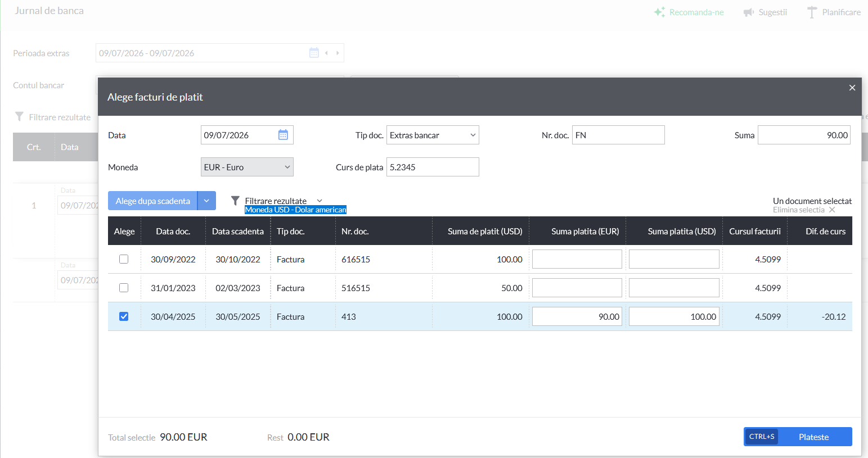
Task: Click the Recomanda-ne sparkle icon
Action: (x=659, y=12)
